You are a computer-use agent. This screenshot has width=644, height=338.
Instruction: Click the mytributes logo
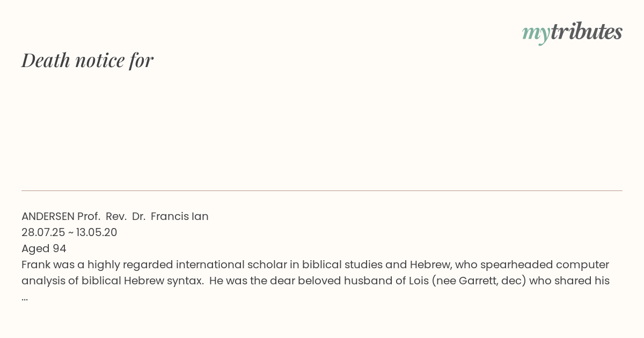click(572, 32)
